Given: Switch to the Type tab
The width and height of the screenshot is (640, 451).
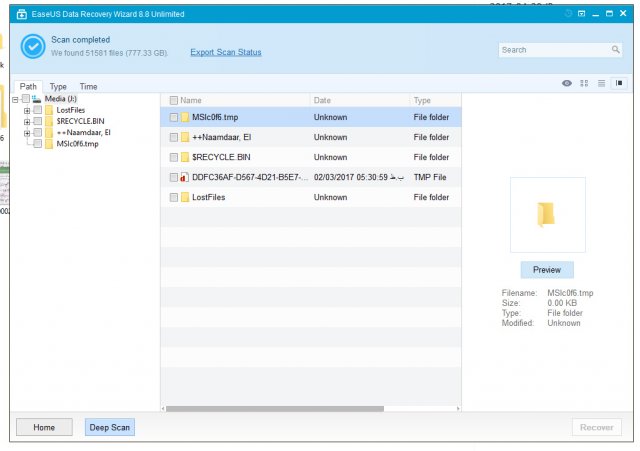Looking at the screenshot, I should [58, 87].
